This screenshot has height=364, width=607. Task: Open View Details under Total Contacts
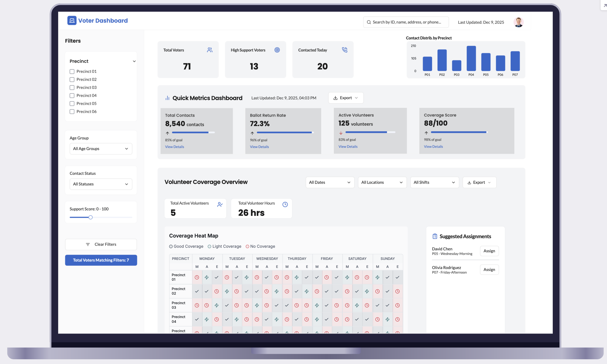174,147
